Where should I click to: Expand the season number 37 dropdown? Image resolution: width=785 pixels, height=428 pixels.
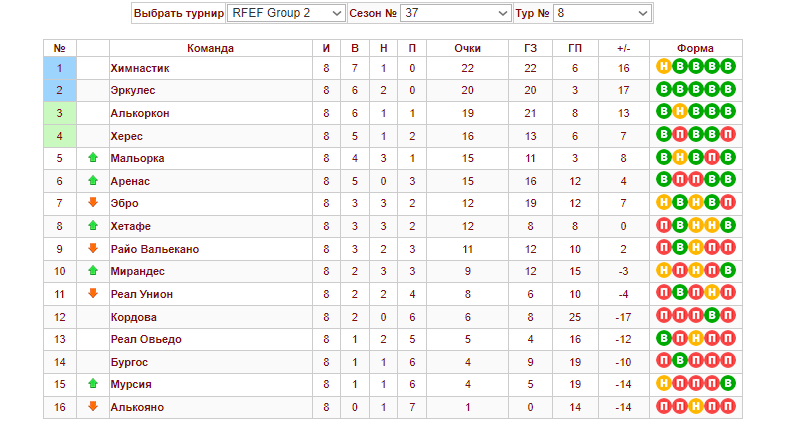click(455, 13)
